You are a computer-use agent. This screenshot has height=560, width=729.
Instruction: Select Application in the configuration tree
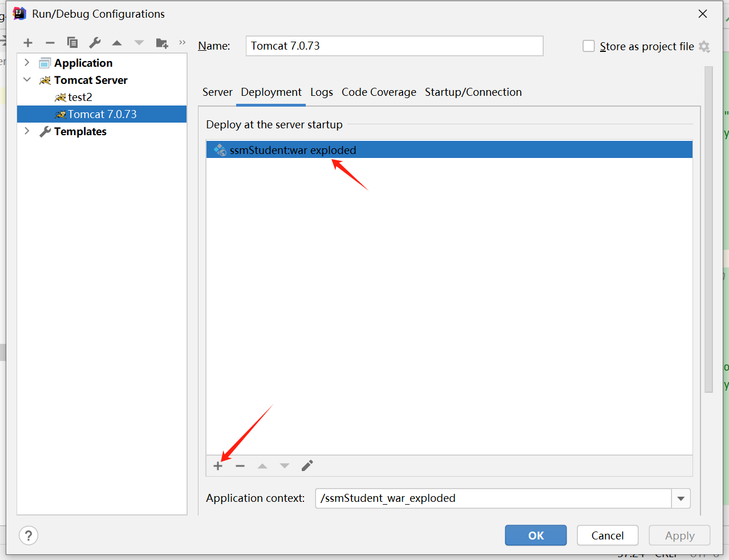coord(83,63)
